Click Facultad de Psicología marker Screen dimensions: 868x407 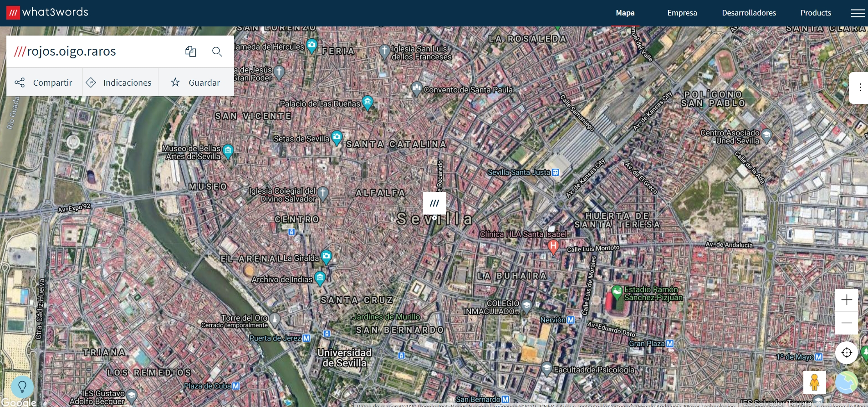click(546, 369)
